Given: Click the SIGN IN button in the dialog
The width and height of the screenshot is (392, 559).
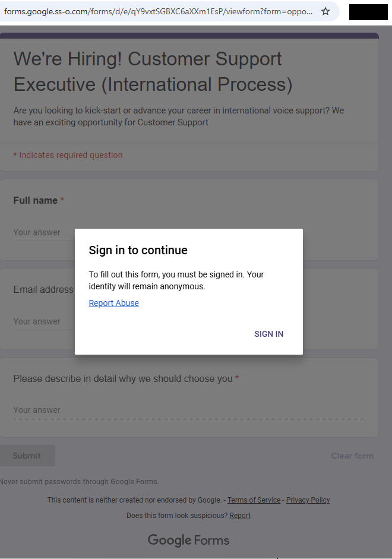Looking at the screenshot, I should click(x=268, y=333).
